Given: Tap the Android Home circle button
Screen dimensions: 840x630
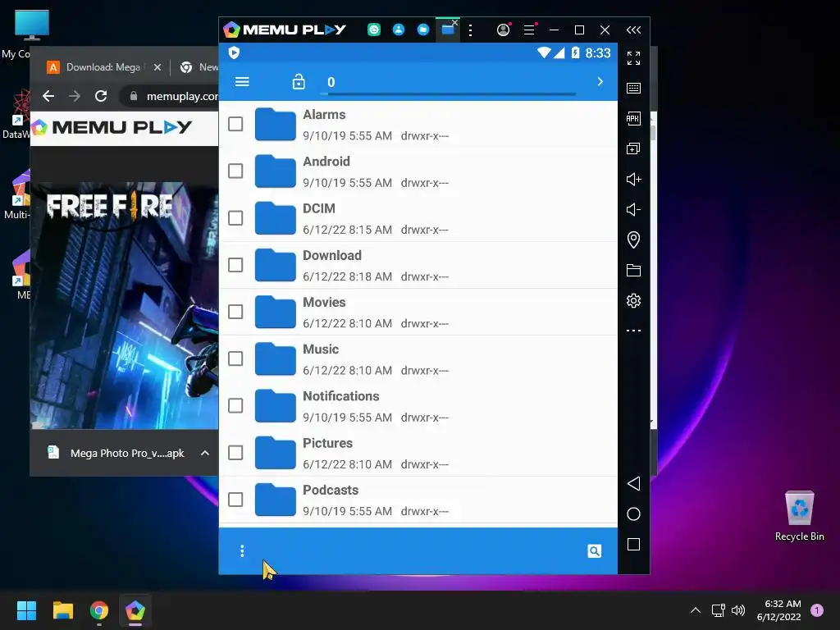Looking at the screenshot, I should click(633, 514).
